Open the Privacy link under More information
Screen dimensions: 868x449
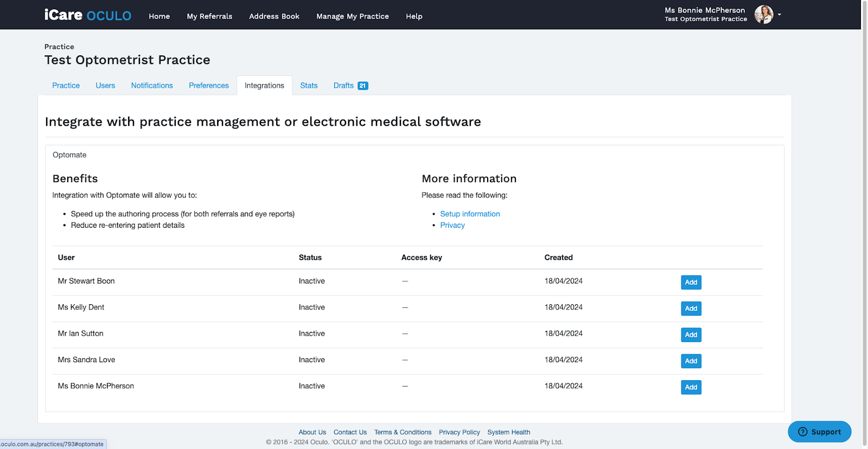click(x=452, y=225)
